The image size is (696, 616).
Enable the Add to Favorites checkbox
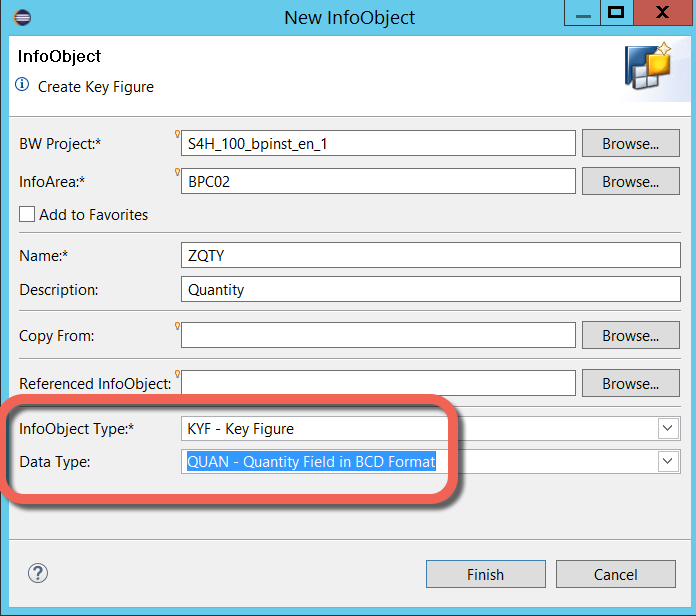27,214
